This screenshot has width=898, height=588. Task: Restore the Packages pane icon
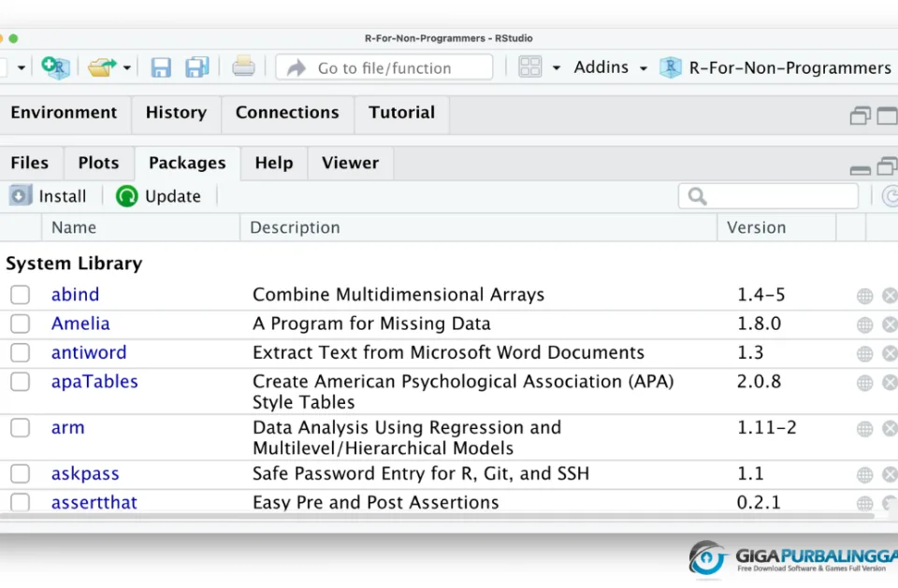pos(887,166)
